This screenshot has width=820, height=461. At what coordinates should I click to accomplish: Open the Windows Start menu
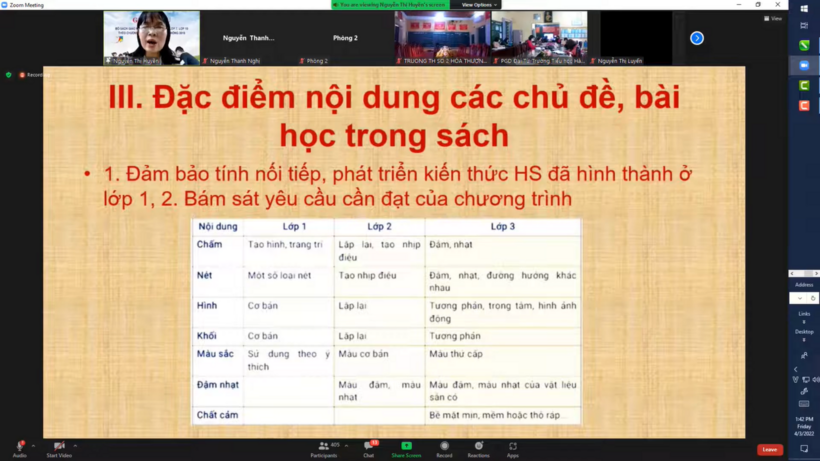(x=804, y=9)
